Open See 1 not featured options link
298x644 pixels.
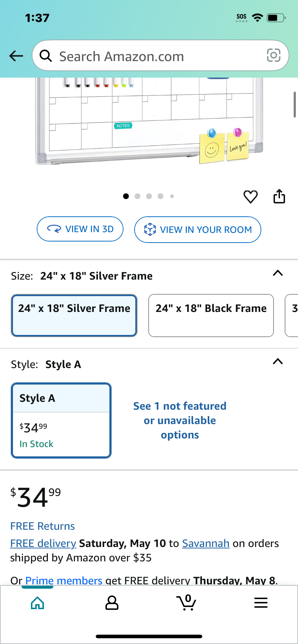(x=180, y=420)
